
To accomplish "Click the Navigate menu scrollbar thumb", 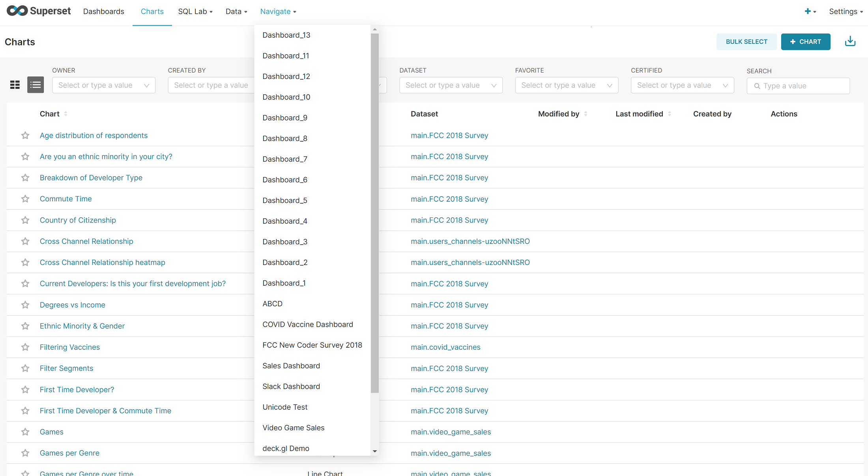I will pos(374,213).
